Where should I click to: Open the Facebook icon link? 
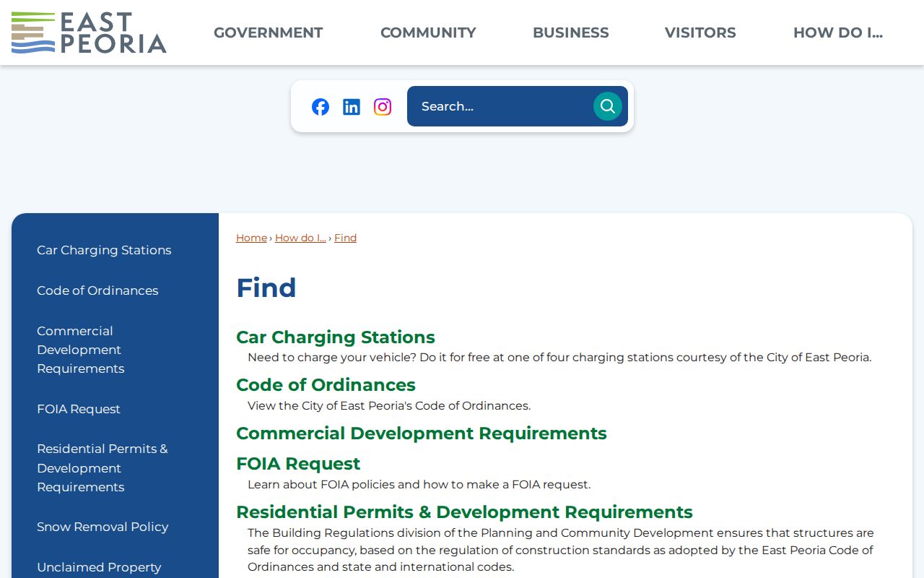[321, 107]
